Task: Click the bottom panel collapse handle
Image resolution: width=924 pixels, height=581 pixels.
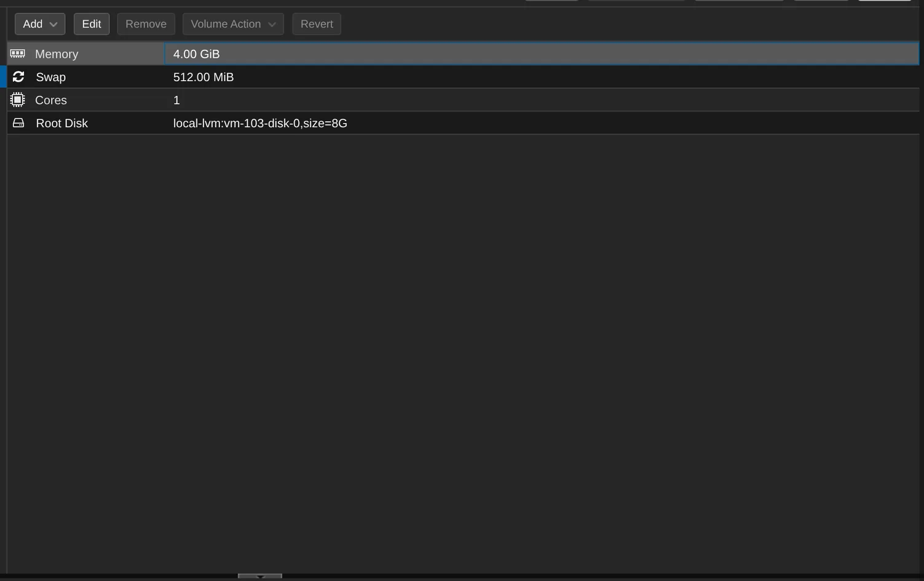Action: point(260,576)
